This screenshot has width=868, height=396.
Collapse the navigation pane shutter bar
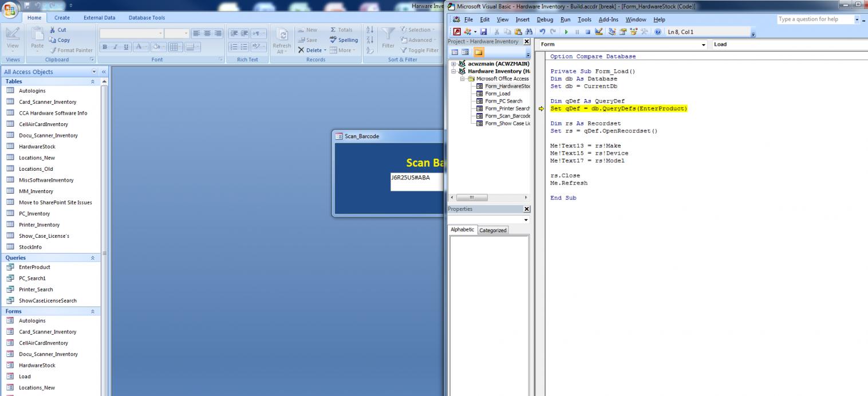[104, 72]
